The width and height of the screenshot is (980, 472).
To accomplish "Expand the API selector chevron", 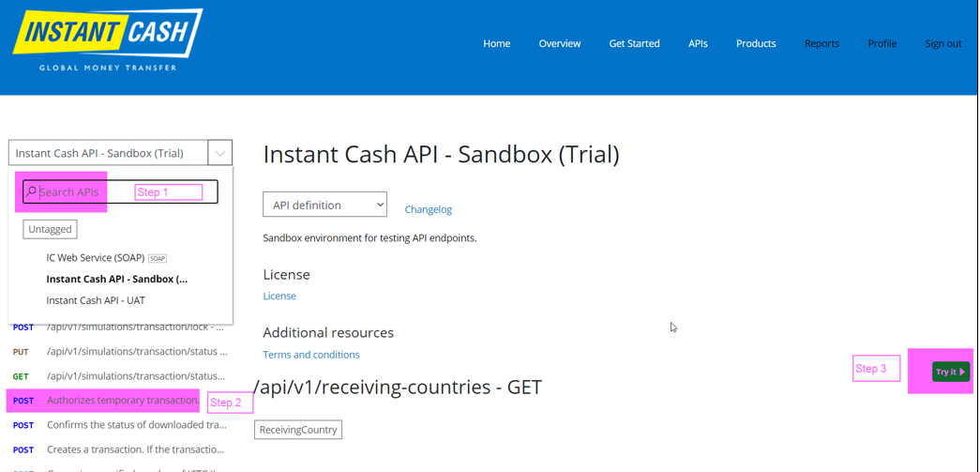I will coord(219,153).
